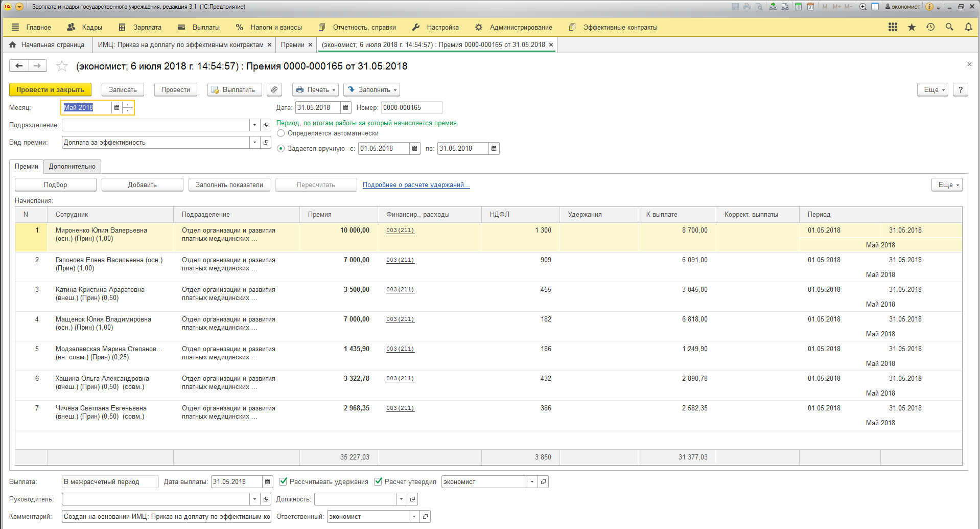The width and height of the screenshot is (980, 529).
Task: Open the functions menu grid icon
Action: (x=893, y=27)
